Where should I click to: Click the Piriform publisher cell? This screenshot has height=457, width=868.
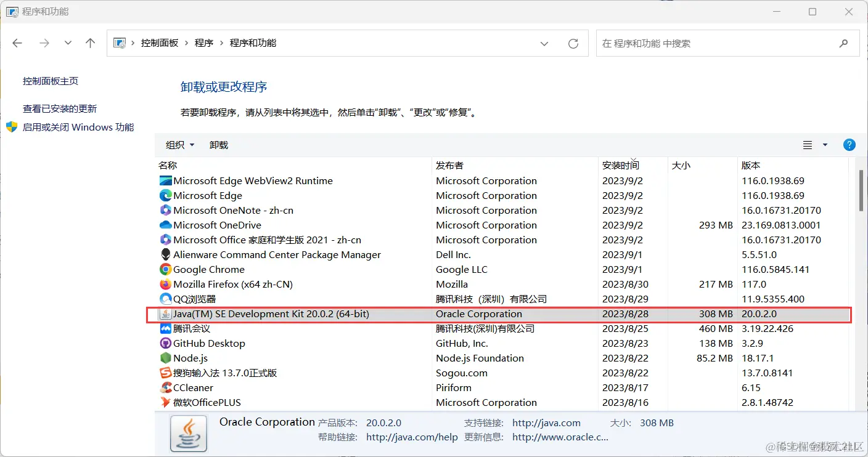coord(454,388)
